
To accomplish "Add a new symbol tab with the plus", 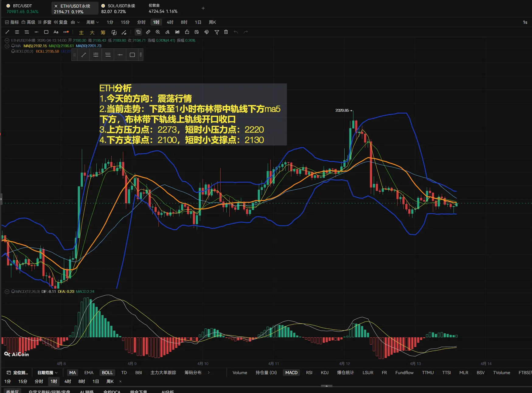I will (203, 8).
